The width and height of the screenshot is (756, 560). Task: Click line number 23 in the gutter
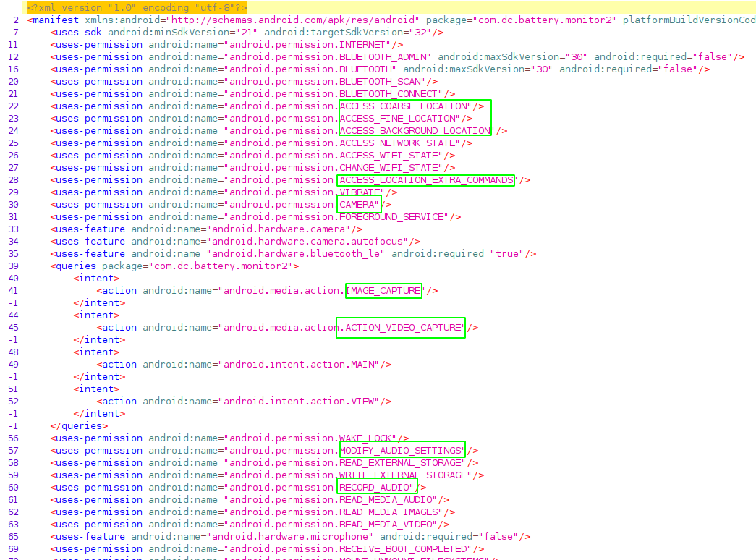(x=14, y=119)
